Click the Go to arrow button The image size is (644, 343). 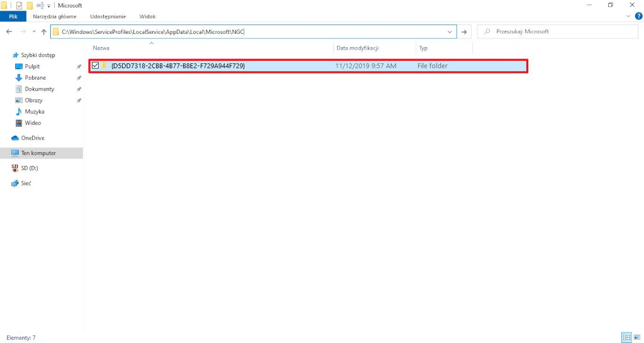click(x=464, y=31)
